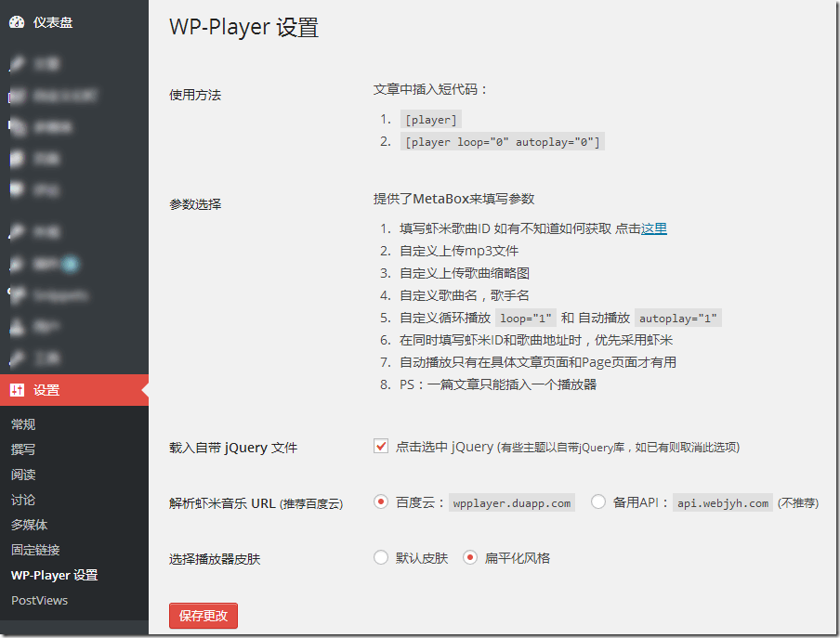The height and width of the screenshot is (638, 840).
Task: Click the WP-Player 设置 page heading
Action: [243, 27]
